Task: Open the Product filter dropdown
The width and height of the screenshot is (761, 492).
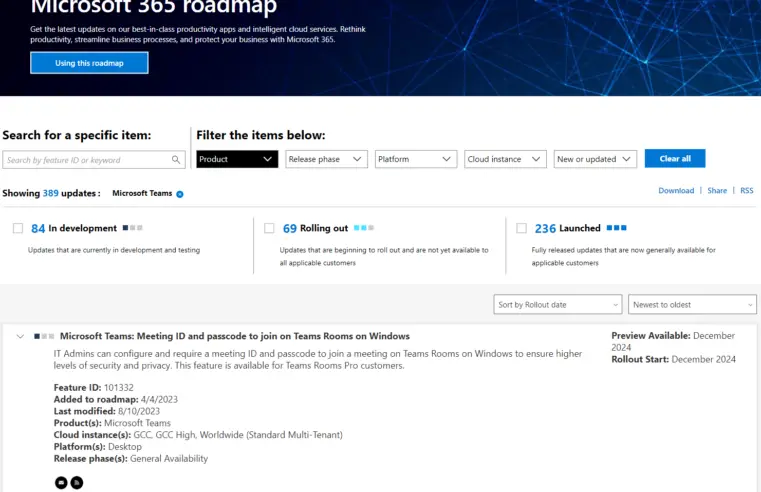Action: (x=237, y=159)
